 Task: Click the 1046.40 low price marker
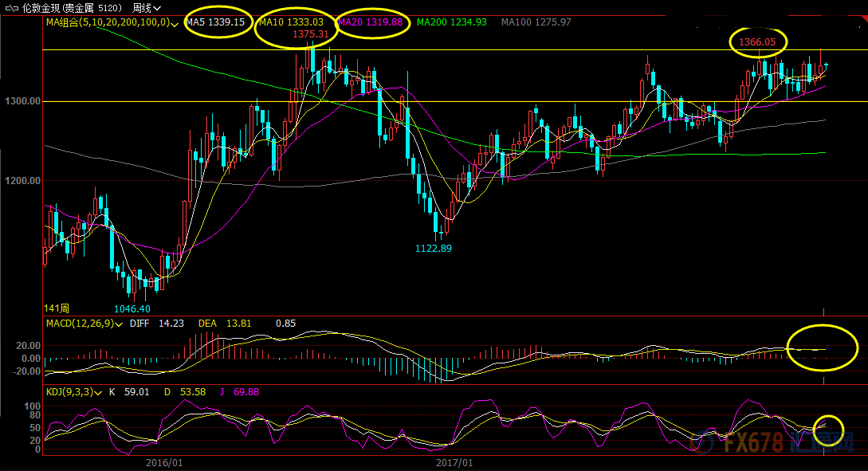132,309
